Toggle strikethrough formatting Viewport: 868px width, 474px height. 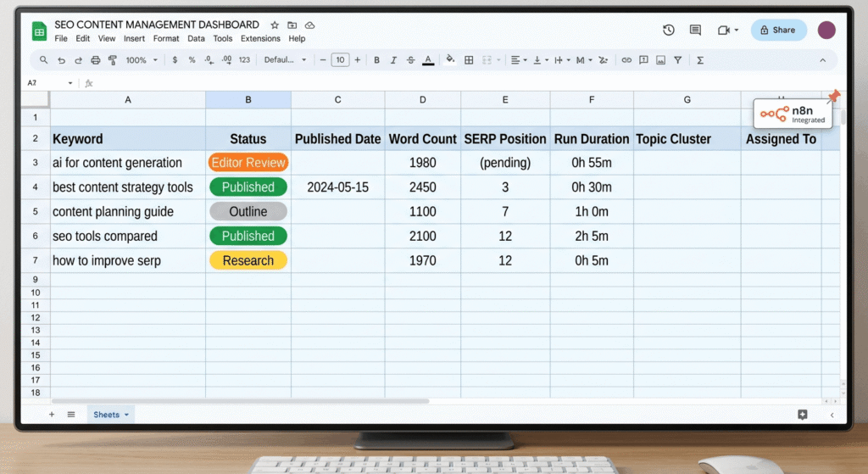coord(411,60)
